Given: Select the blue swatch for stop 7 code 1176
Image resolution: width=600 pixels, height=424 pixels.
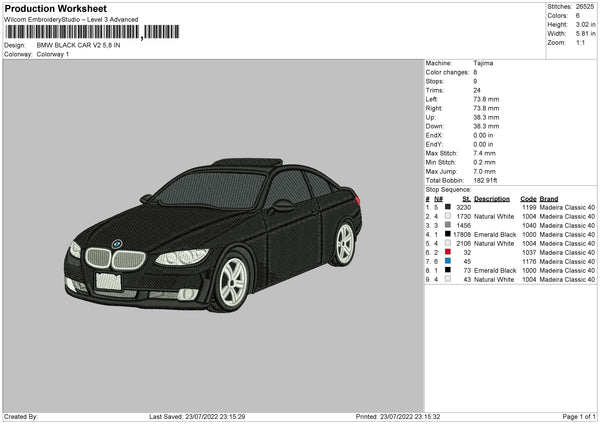Looking at the screenshot, I should pos(448,261).
